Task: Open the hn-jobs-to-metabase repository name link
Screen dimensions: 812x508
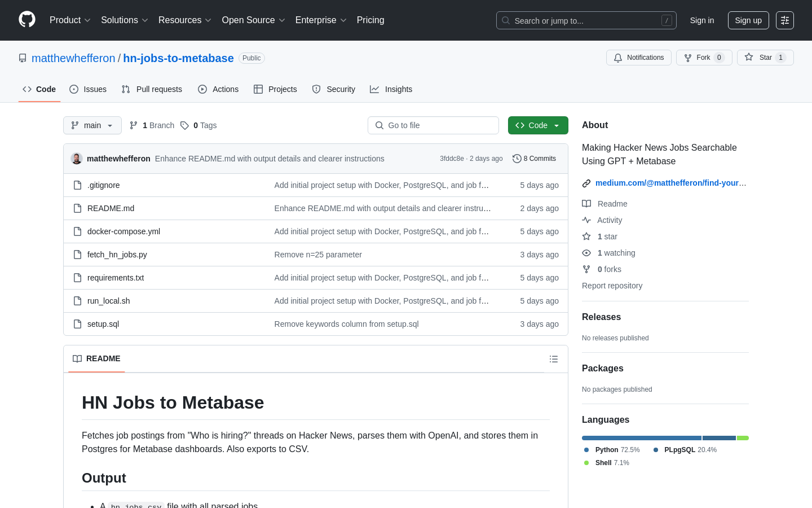Action: 178,58
